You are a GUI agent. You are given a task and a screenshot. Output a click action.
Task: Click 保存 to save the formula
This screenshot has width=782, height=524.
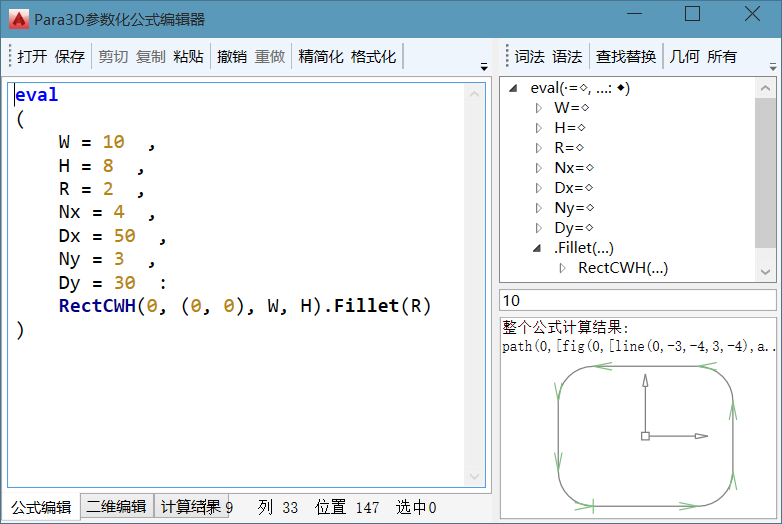(70, 56)
